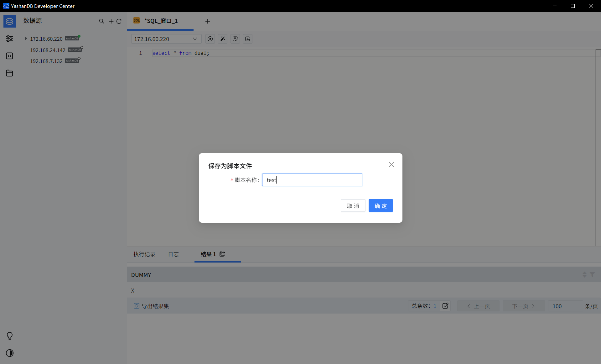Select the 192.168.24.142 data source
Image resolution: width=601 pixels, height=364 pixels.
click(48, 50)
